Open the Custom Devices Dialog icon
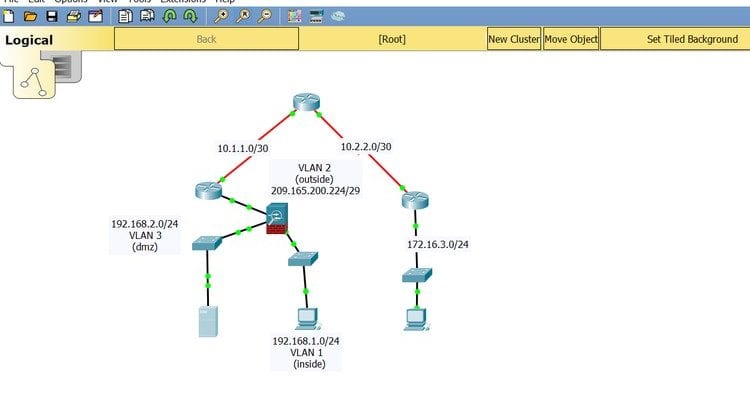Image resolution: width=750 pixels, height=405 pixels. coord(316,17)
